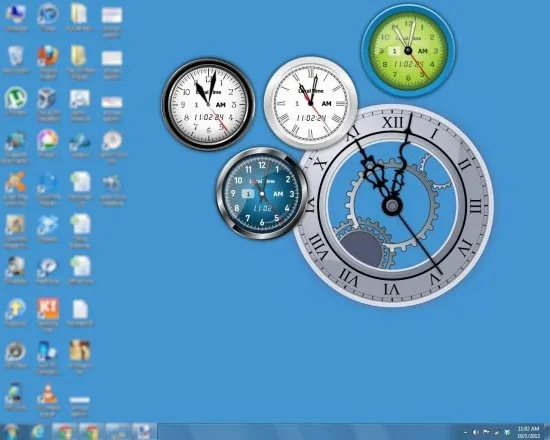Click the black-rimmed analog clock gadget
The image size is (550, 440).
click(x=208, y=104)
